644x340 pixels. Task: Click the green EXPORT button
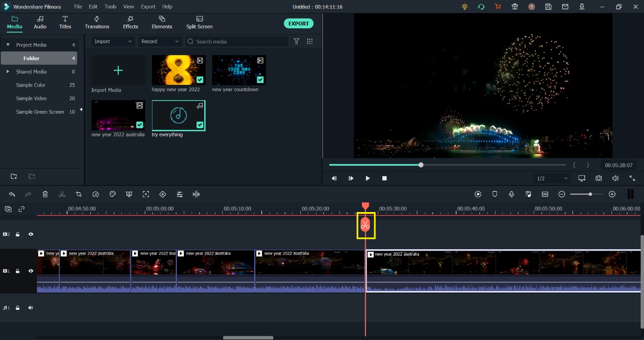(x=299, y=23)
